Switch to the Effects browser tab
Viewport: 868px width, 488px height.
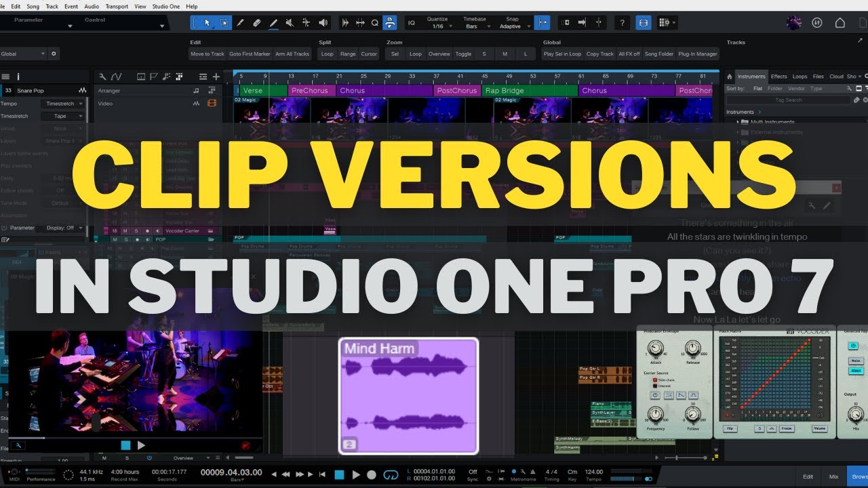click(779, 77)
